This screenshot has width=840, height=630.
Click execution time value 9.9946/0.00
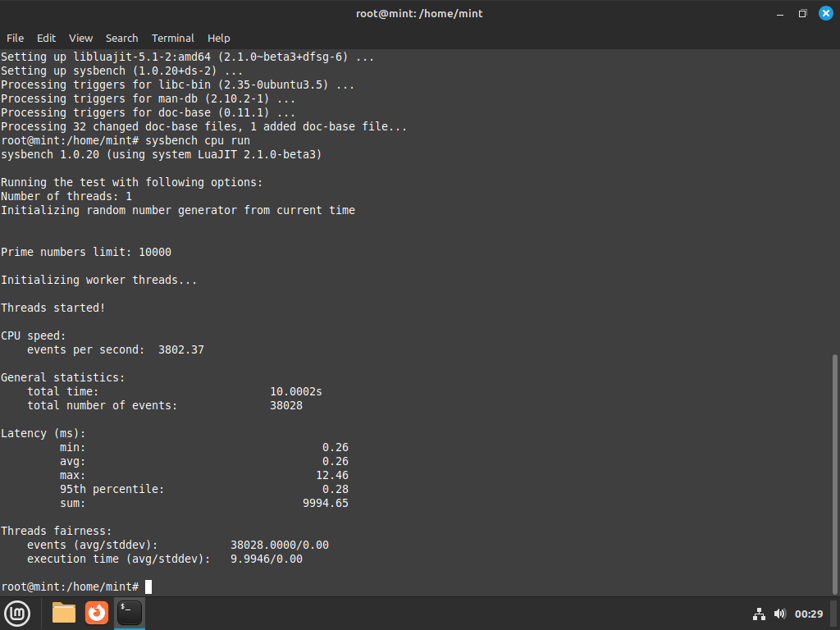[267, 559]
